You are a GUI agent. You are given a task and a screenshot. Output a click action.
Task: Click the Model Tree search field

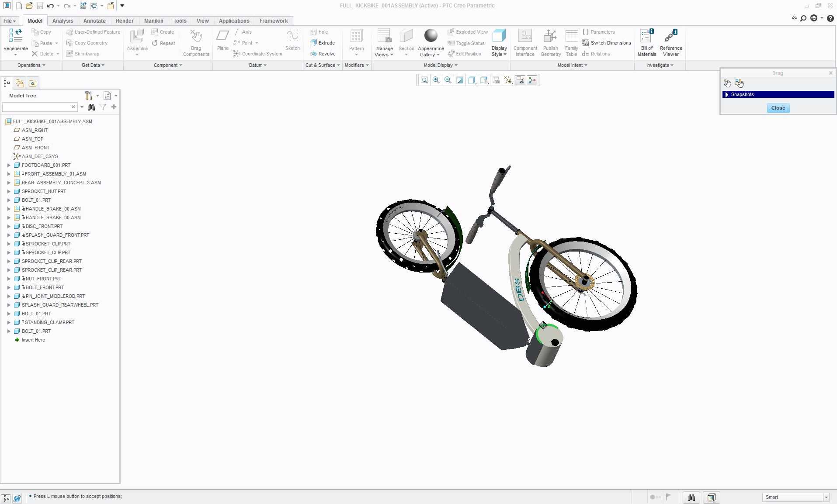click(x=37, y=107)
